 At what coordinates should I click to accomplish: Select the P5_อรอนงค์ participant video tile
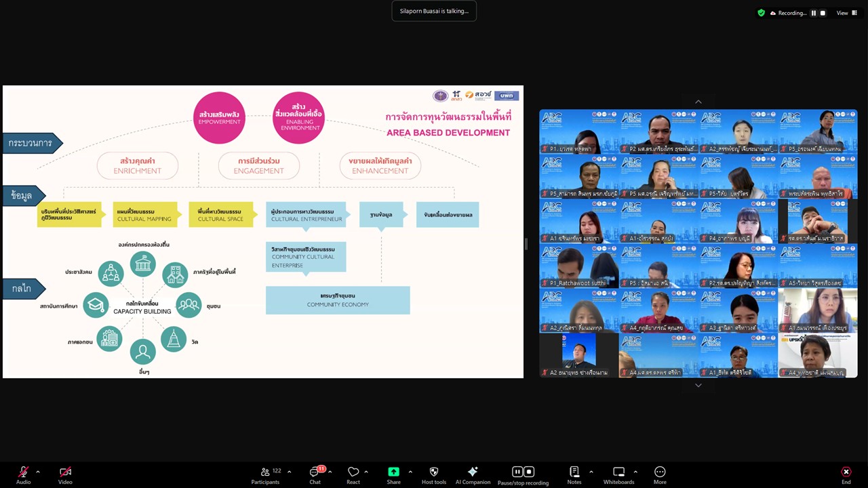(818, 131)
